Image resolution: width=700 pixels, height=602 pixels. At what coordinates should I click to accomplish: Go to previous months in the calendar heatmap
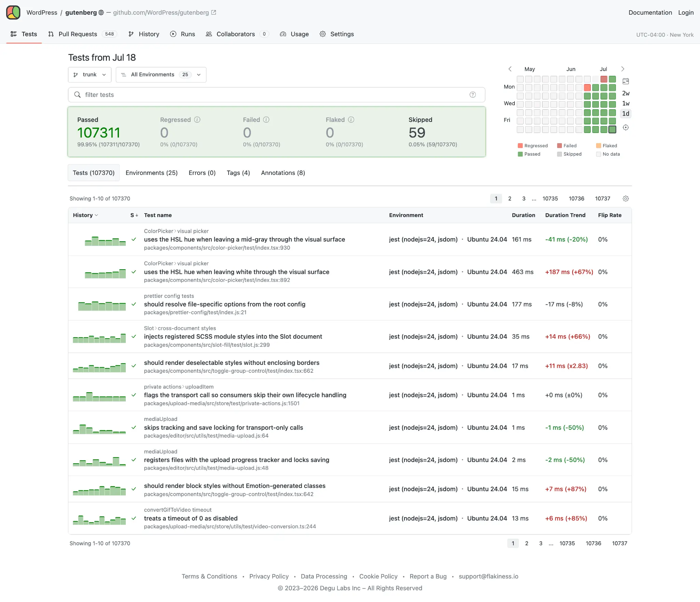click(x=510, y=69)
